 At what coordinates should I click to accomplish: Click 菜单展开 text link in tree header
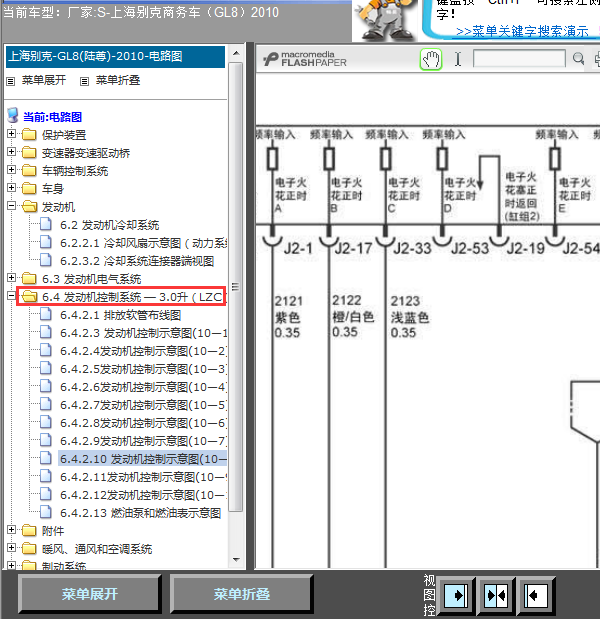click(44, 81)
